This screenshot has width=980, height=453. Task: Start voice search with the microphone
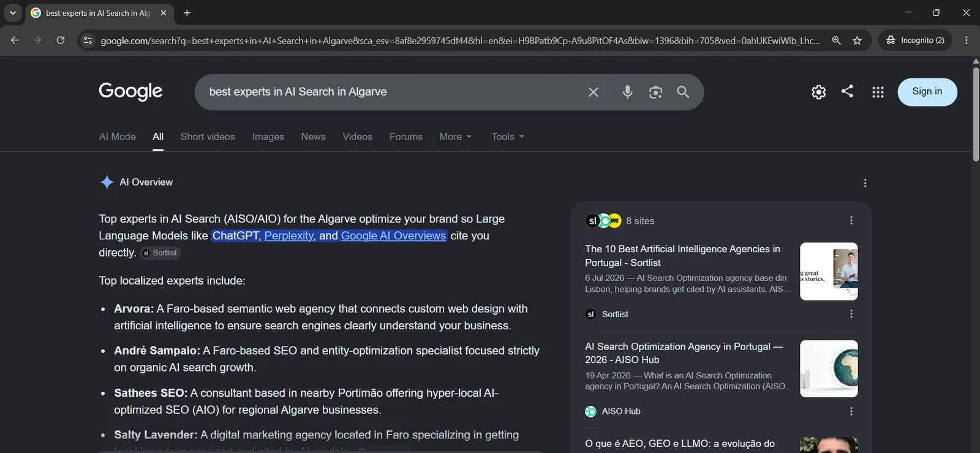pyautogui.click(x=627, y=92)
